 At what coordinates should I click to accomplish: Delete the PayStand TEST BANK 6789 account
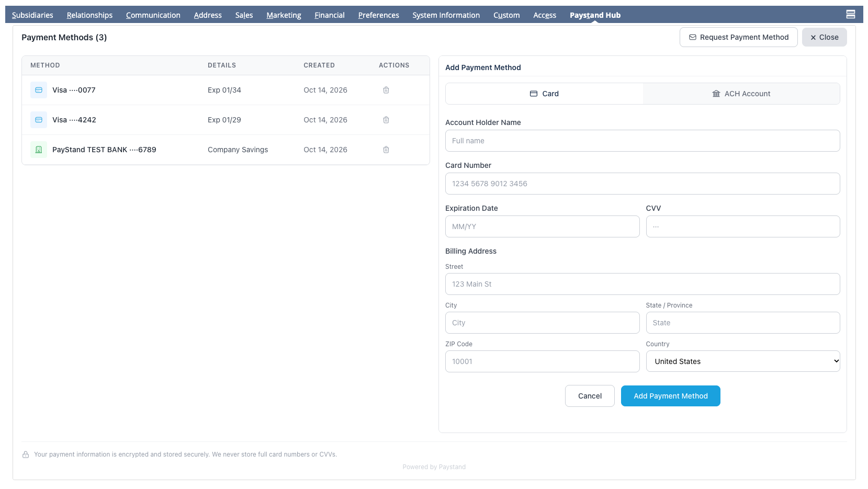[x=386, y=150]
